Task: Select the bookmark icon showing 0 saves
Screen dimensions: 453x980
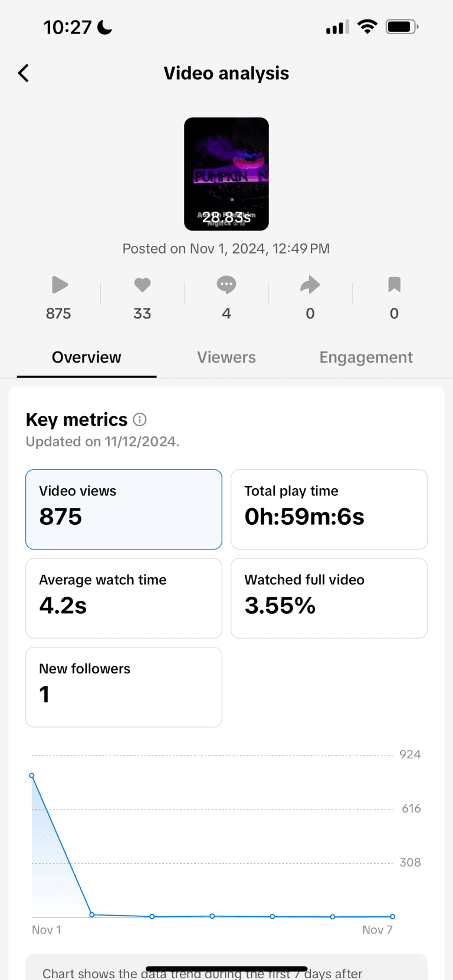Action: tap(394, 285)
